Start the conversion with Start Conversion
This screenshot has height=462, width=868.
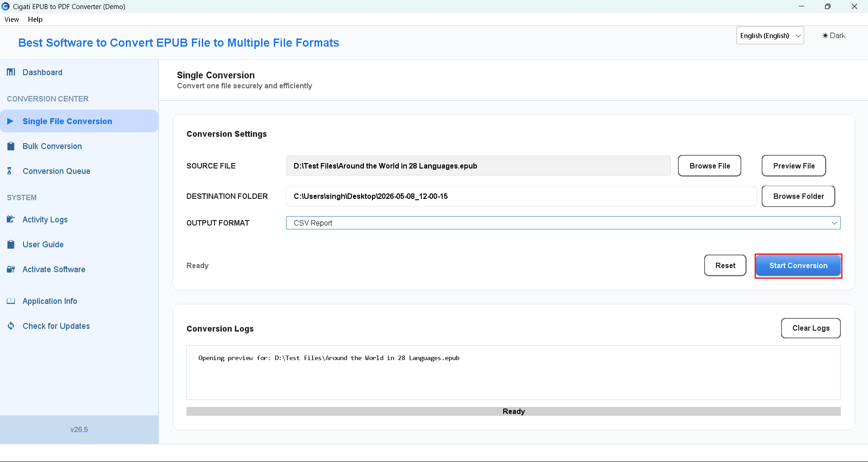tap(798, 266)
